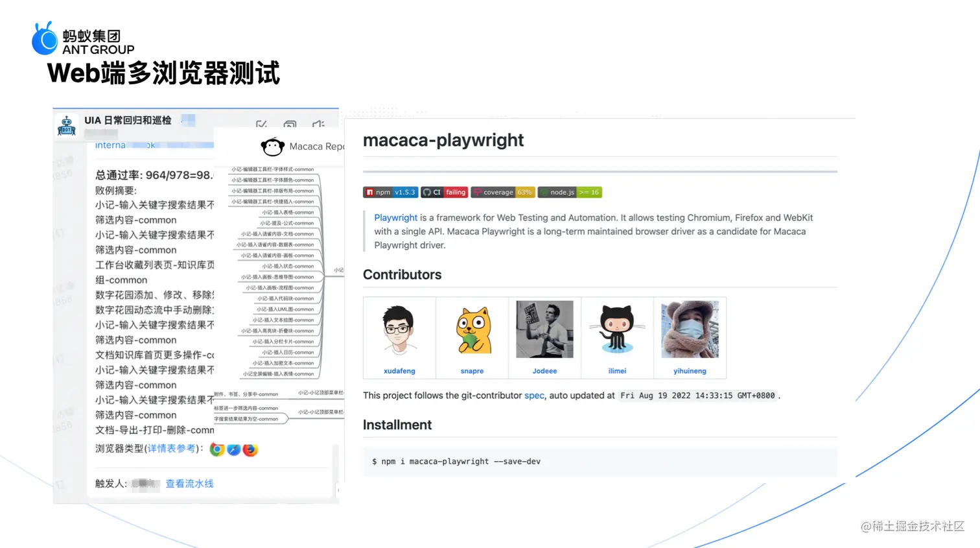The height and width of the screenshot is (548, 980).
Task: Click the CI failing badge
Action: pyautogui.click(x=444, y=192)
